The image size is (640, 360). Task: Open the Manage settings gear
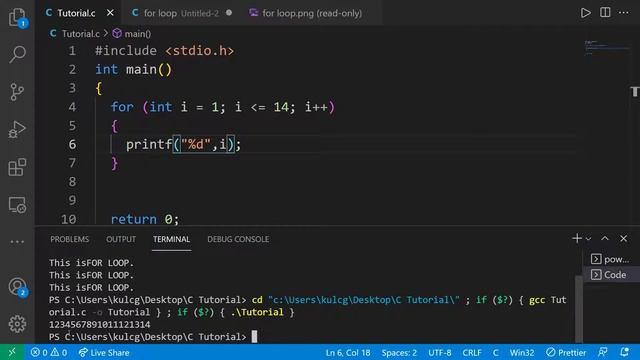pyautogui.click(x=17, y=324)
